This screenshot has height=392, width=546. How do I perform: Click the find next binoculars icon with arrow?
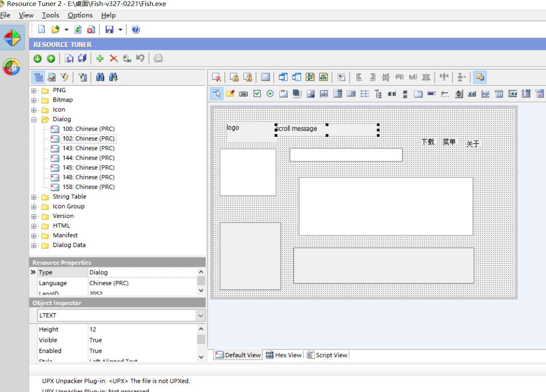[114, 77]
